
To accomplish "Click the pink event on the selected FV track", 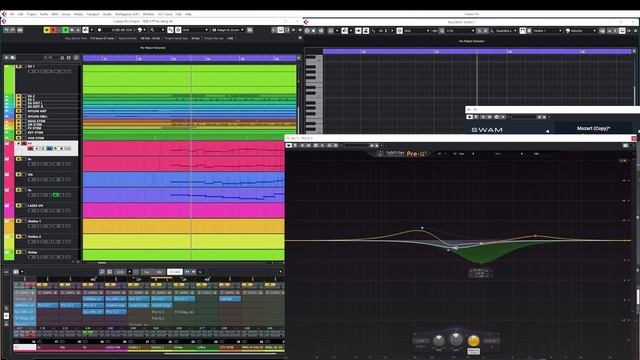I will click(184, 149).
